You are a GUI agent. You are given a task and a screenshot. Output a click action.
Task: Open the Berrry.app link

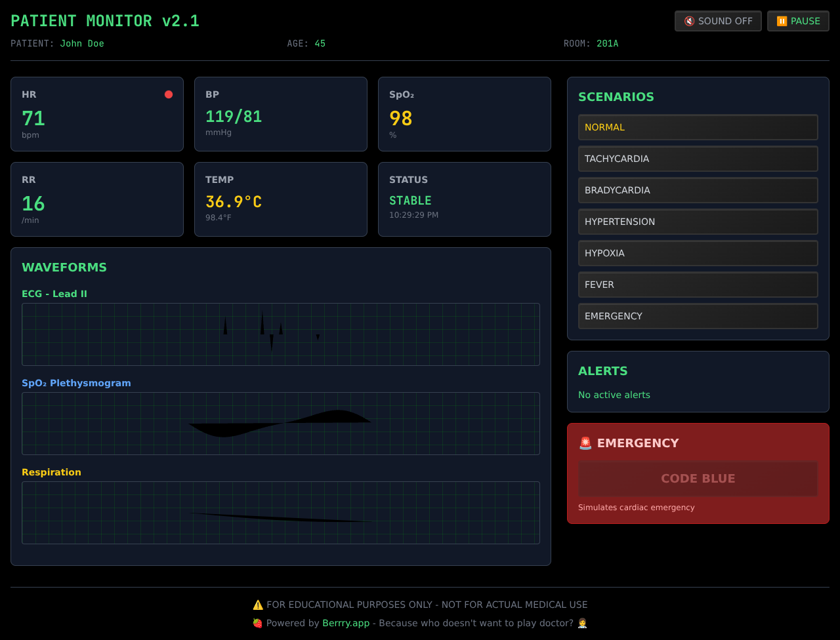[346, 623]
